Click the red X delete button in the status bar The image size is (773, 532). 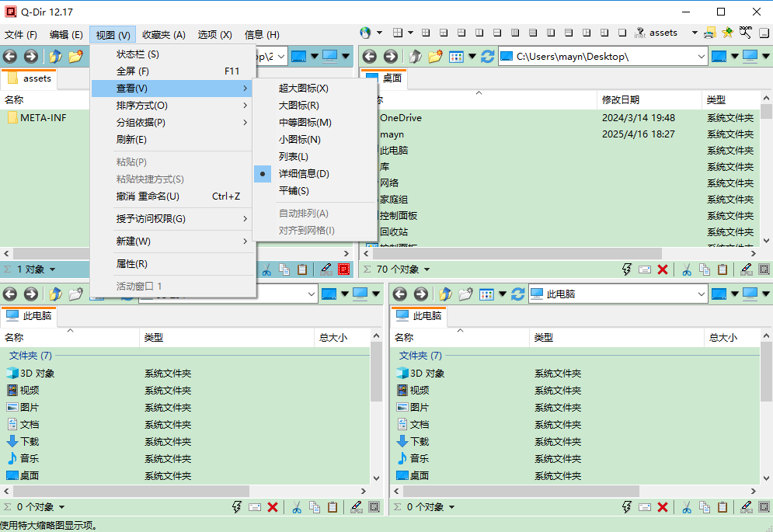tap(663, 269)
